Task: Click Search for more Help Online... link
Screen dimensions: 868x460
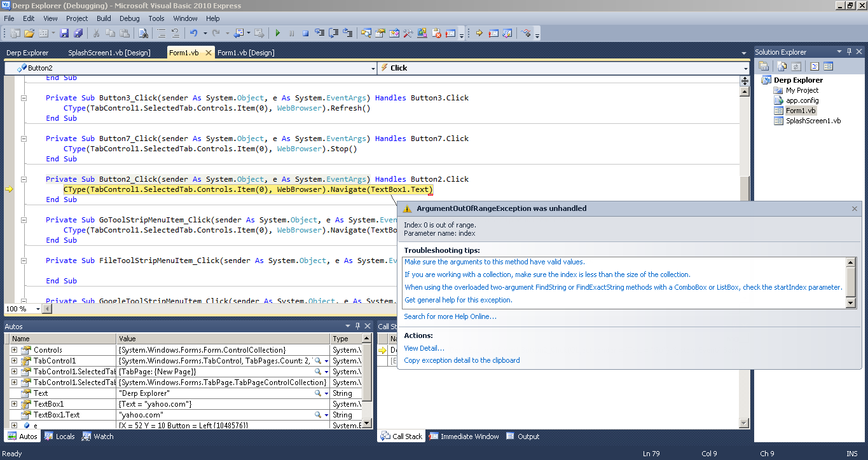Action: 450,316
